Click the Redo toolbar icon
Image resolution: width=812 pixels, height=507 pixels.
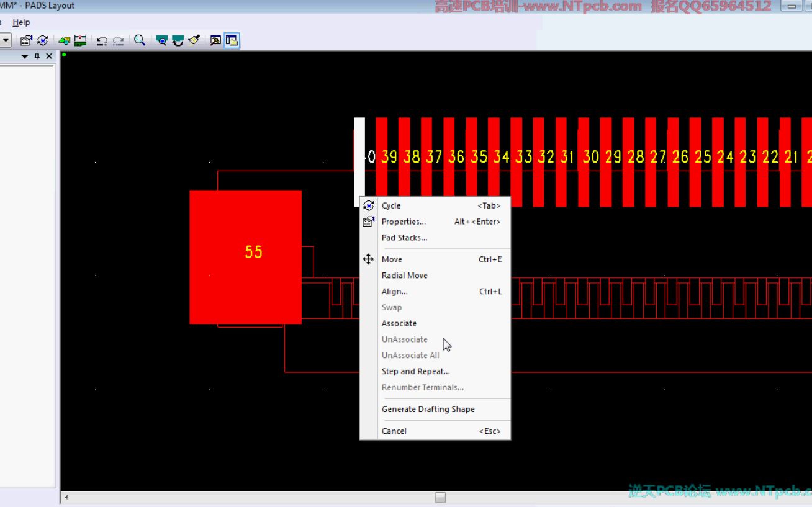[x=118, y=40]
